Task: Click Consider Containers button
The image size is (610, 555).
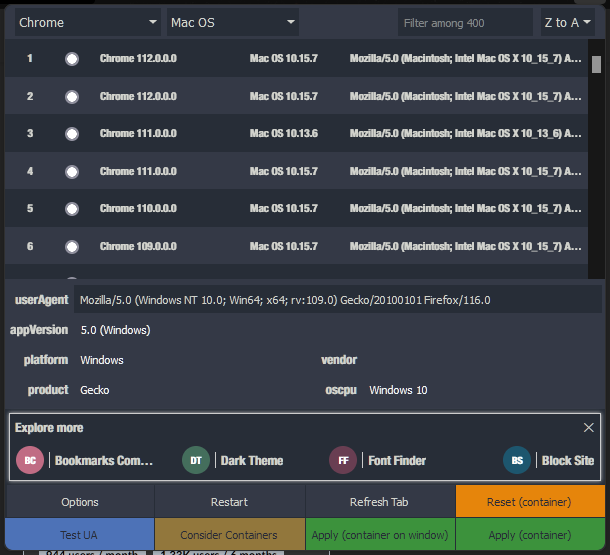Action: (230, 535)
